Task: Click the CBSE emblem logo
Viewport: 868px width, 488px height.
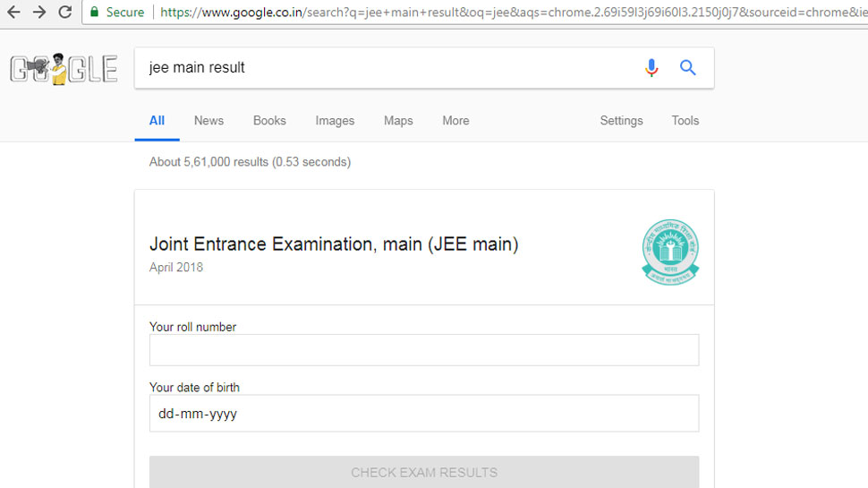Action: point(670,252)
